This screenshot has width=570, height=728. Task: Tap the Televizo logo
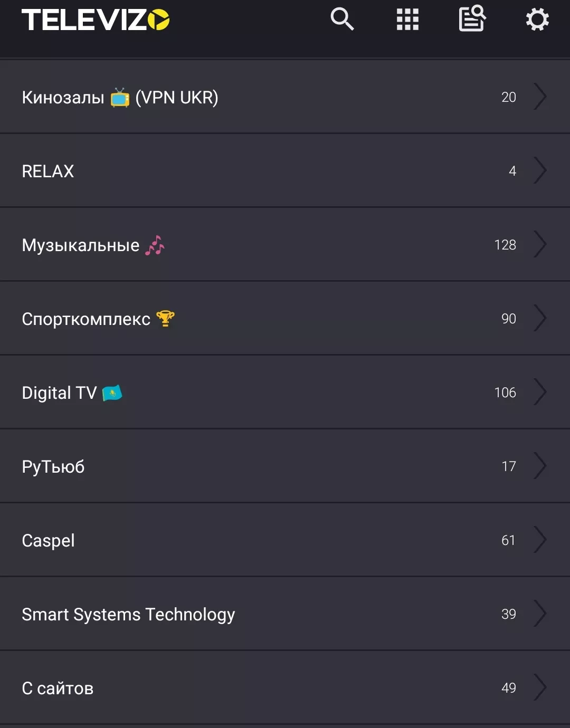coord(96,20)
